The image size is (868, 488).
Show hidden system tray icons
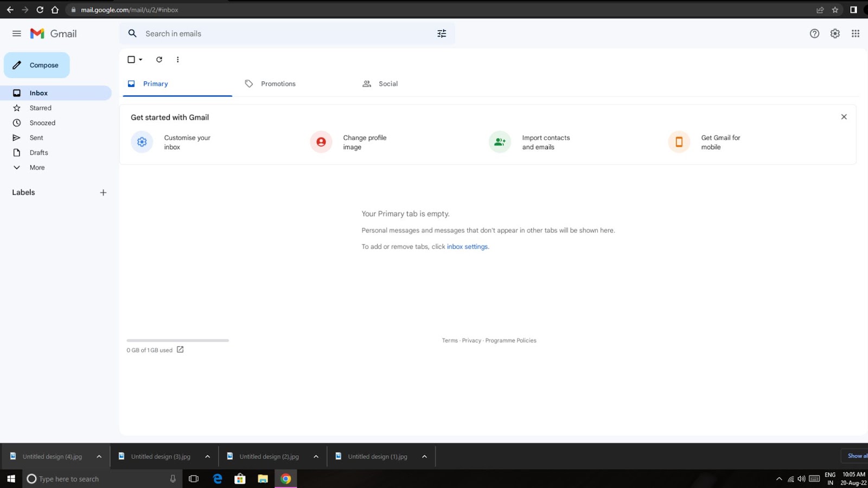point(779,479)
